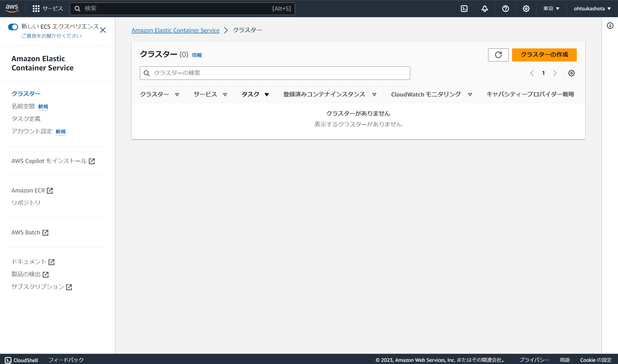The width and height of the screenshot is (618, 364).
Task: Click the クラスターがありません message
Action: (x=358, y=113)
